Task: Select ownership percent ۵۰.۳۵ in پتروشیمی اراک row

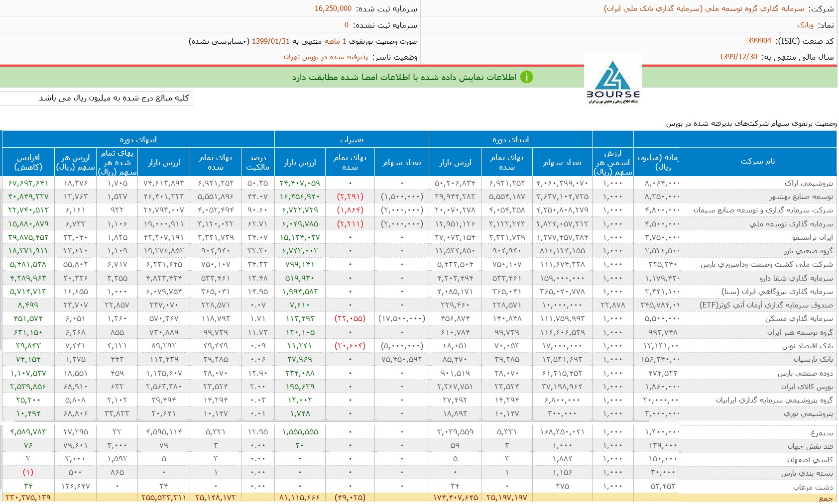Action: [257, 183]
